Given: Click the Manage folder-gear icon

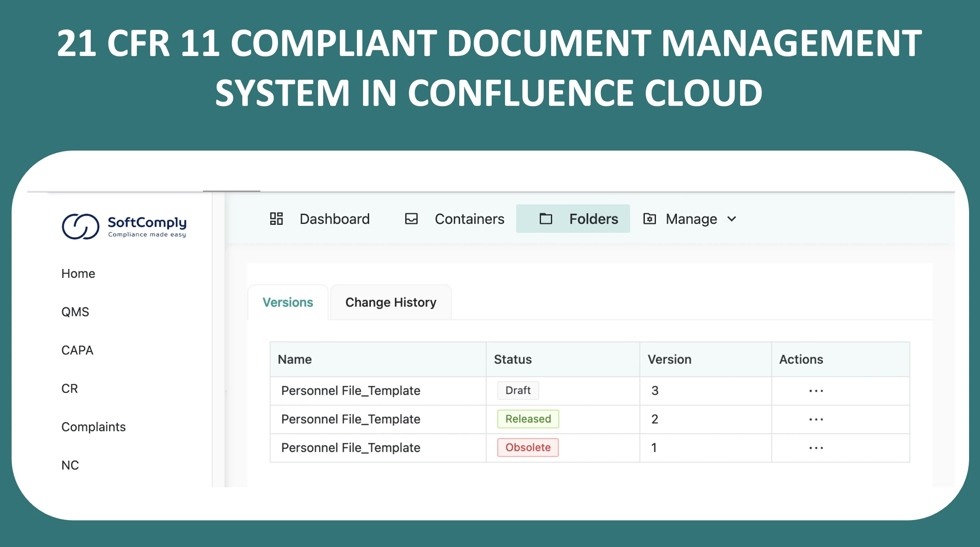Looking at the screenshot, I should (649, 219).
